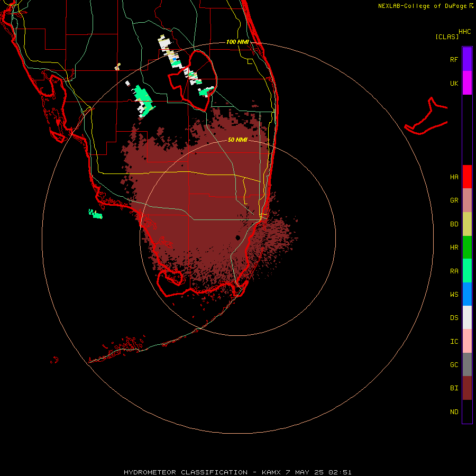Click the Hydrometeor Classification KAMX title
The width and height of the screenshot is (476, 476).
pyautogui.click(x=237, y=472)
